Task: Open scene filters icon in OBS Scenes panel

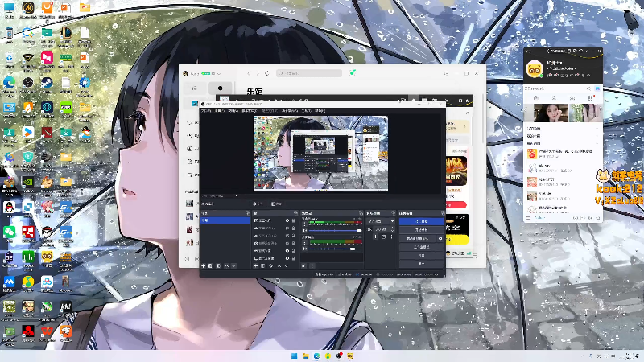Action: click(x=218, y=266)
